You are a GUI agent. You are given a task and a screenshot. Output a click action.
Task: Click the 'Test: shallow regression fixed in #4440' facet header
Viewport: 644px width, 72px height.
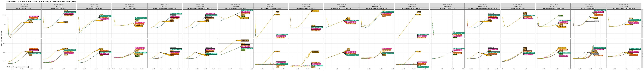click(306, 8)
